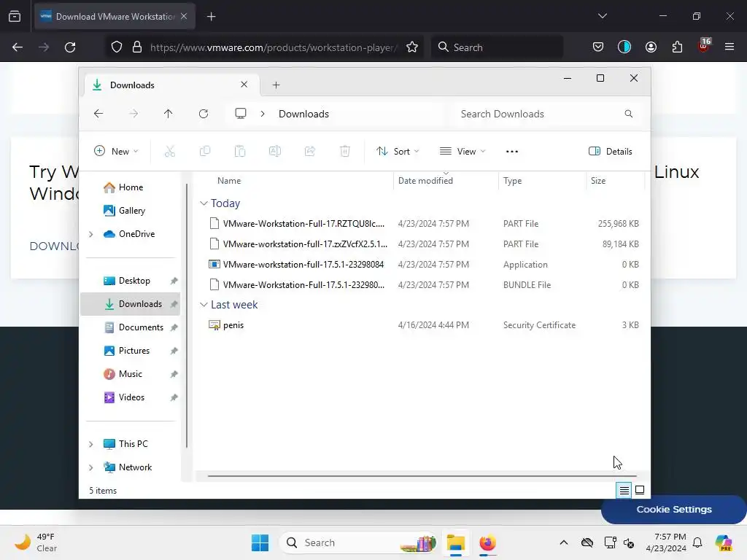Screen dimensions: 747x560
Task: Click the Rename icon in Explorer toolbar
Action: point(275,152)
